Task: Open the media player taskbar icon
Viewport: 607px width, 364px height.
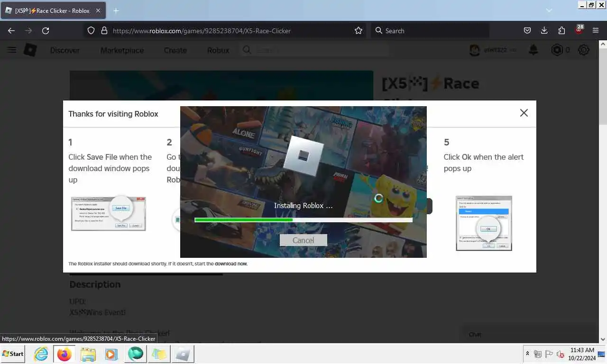Action: click(111, 354)
